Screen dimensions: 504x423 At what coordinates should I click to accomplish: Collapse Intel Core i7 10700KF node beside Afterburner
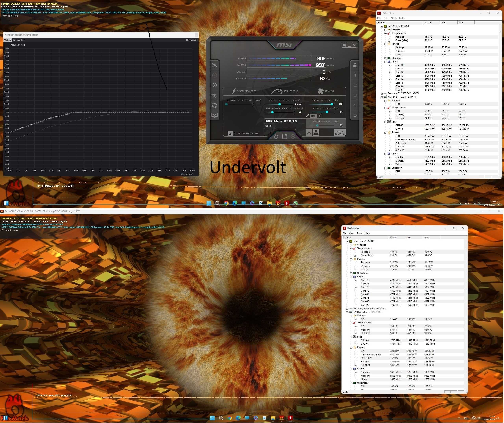coord(382,26)
